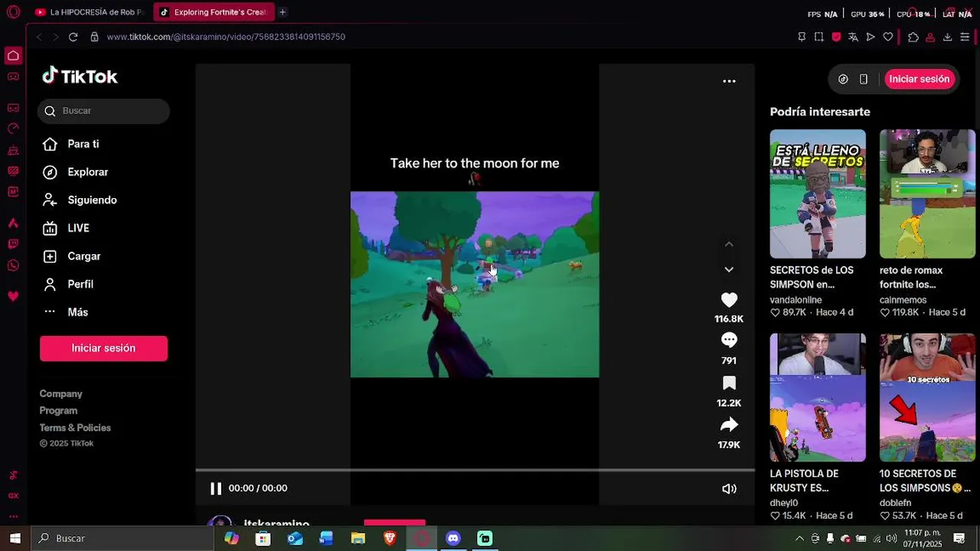
Task: Click the send flow arrow icon in toolbar
Action: coord(871,37)
